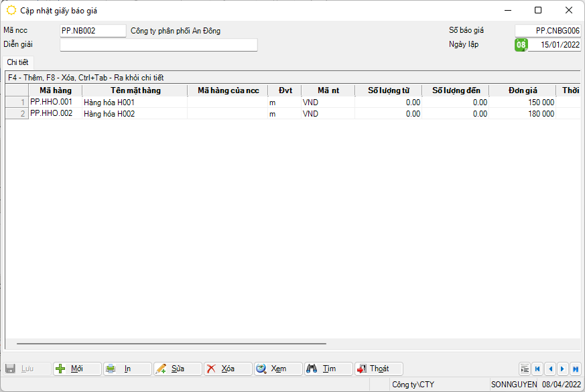This screenshot has width=585, height=392.
Task: Open the green calendar date picker icon
Action: pyautogui.click(x=521, y=45)
